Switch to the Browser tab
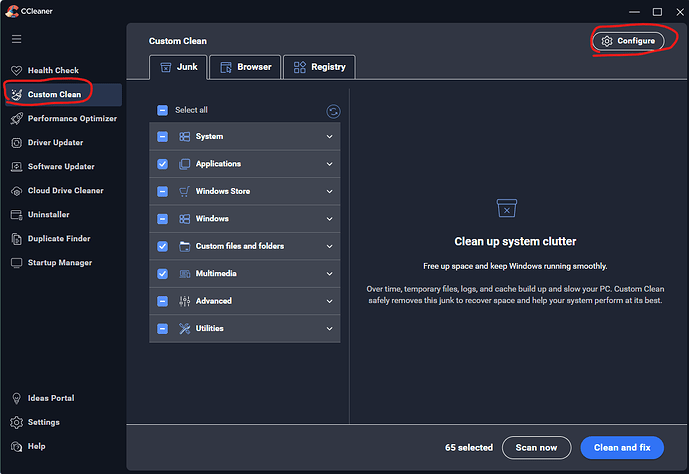The width and height of the screenshot is (689, 474). [x=245, y=67]
